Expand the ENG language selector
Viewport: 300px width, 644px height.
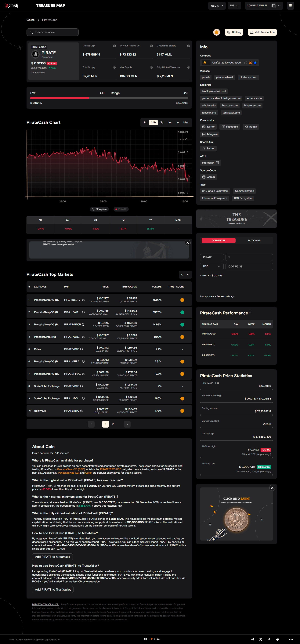tap(234, 6)
